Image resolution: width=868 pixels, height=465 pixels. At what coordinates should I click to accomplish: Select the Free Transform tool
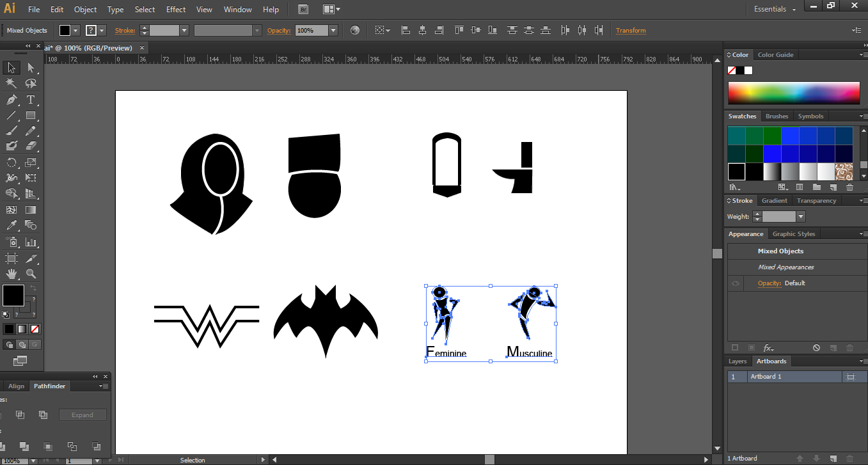(31, 178)
